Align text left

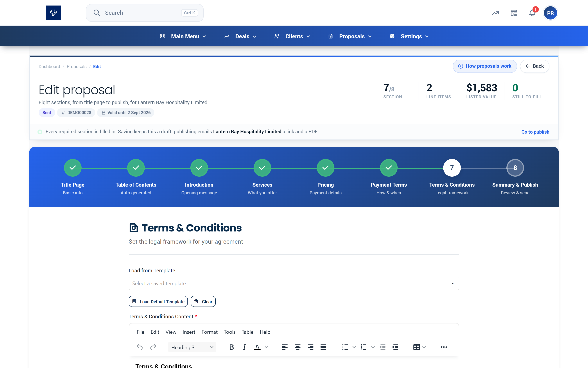click(x=284, y=347)
